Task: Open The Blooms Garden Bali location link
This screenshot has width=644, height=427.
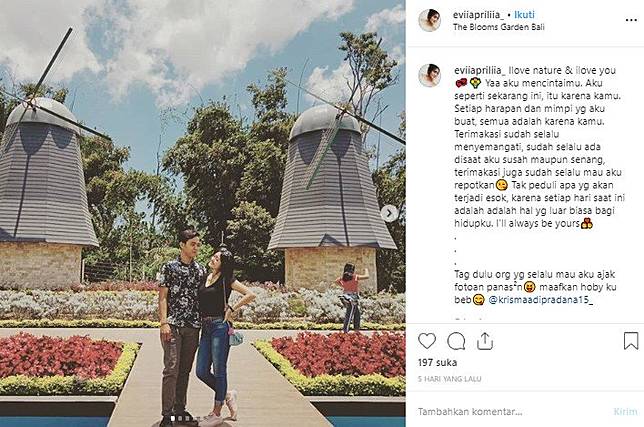Action: [x=499, y=27]
